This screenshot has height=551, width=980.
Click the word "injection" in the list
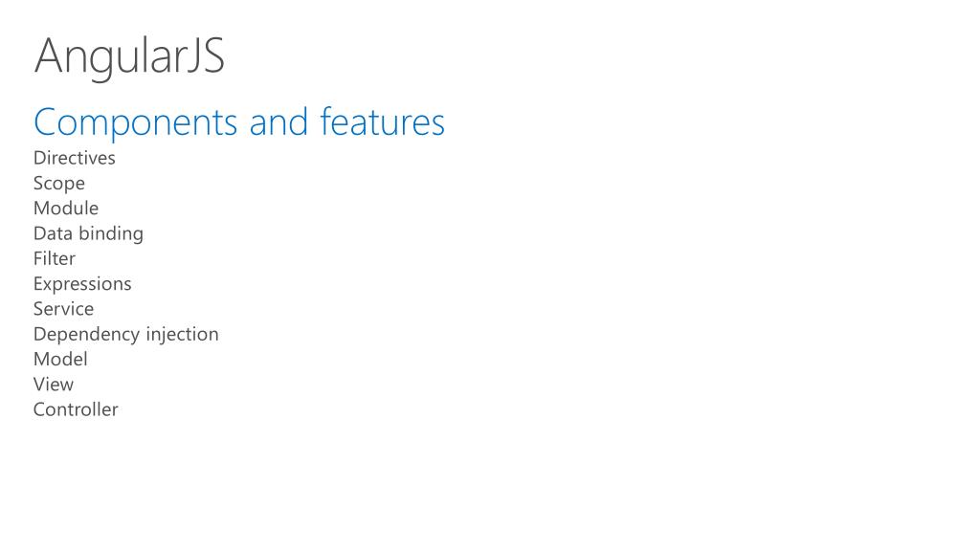[182, 334]
